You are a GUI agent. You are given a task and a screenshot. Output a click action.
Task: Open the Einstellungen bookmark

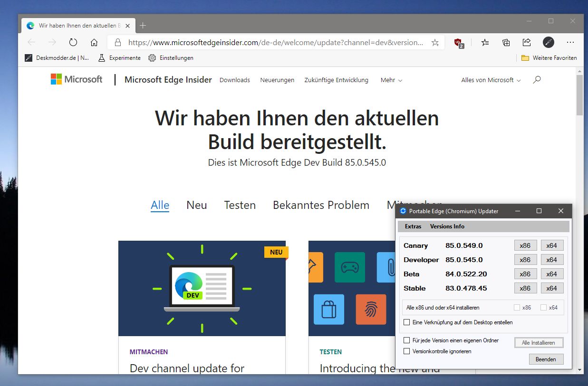pos(171,58)
